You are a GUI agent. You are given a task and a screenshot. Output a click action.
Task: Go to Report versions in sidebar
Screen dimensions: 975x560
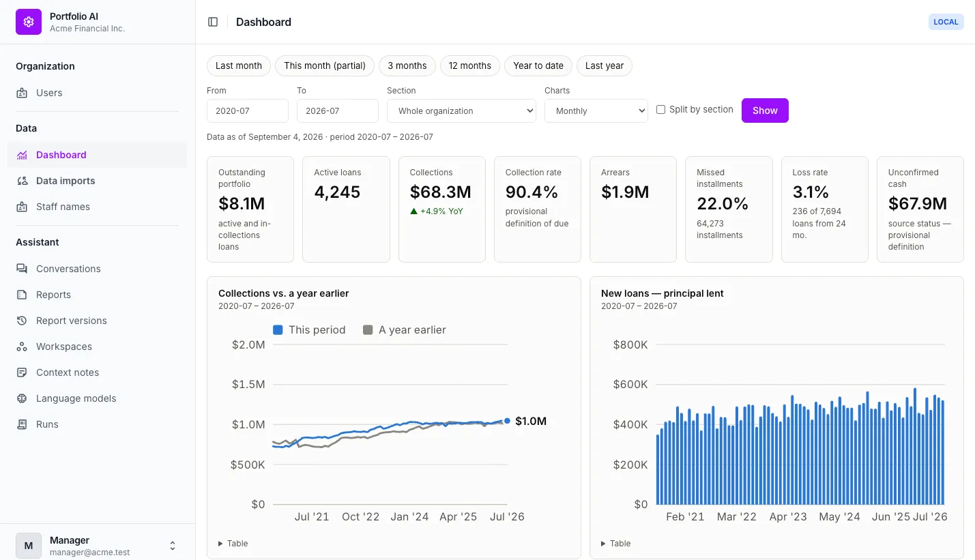[x=97, y=321]
